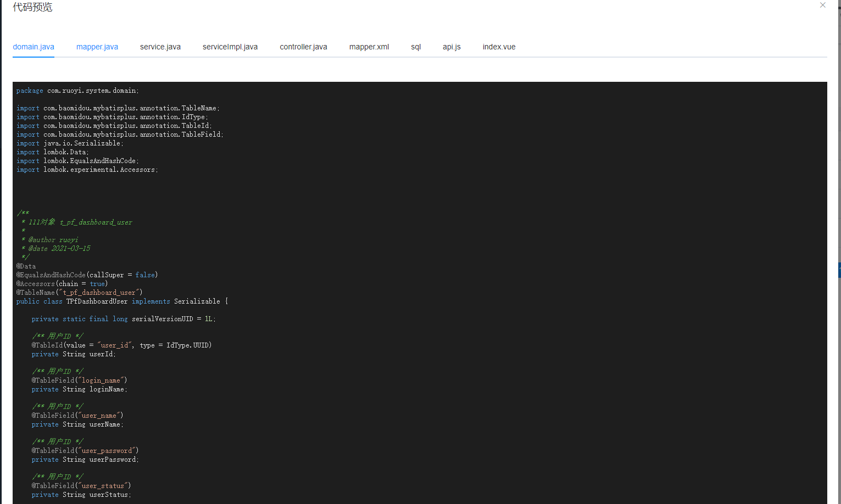This screenshot has width=841, height=504.
Task: Click the '@date 2021-03-15' comment line
Action: coord(55,249)
